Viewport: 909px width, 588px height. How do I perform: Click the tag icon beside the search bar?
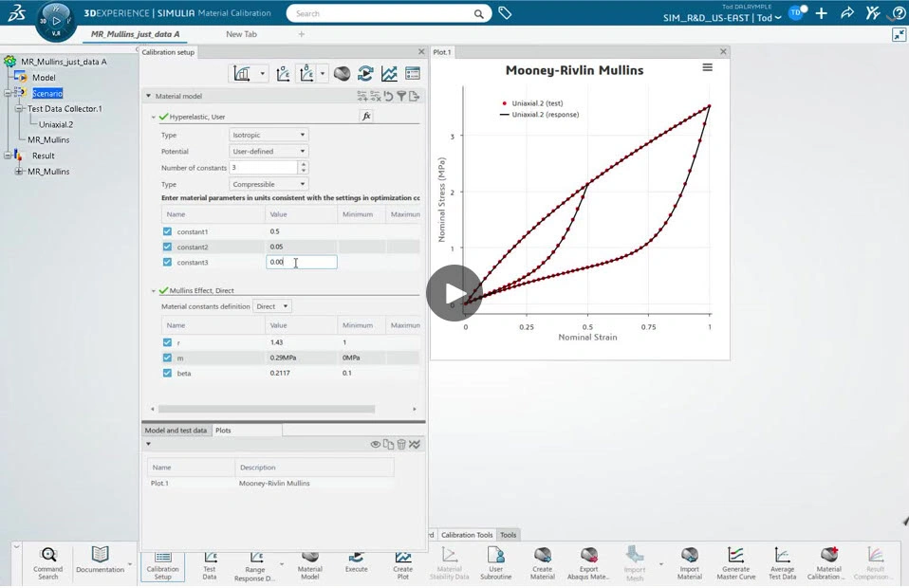pos(505,12)
